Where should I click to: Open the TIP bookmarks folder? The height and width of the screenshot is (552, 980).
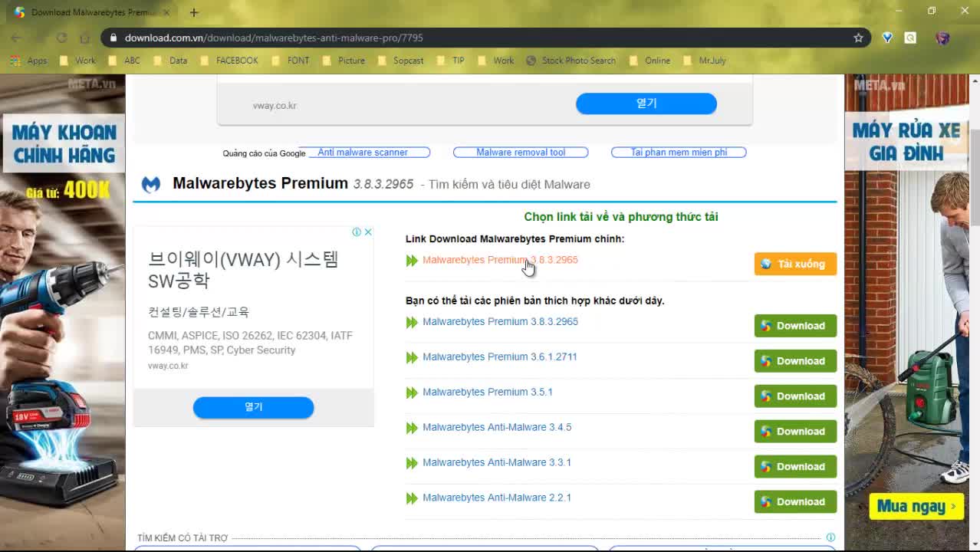(x=450, y=61)
